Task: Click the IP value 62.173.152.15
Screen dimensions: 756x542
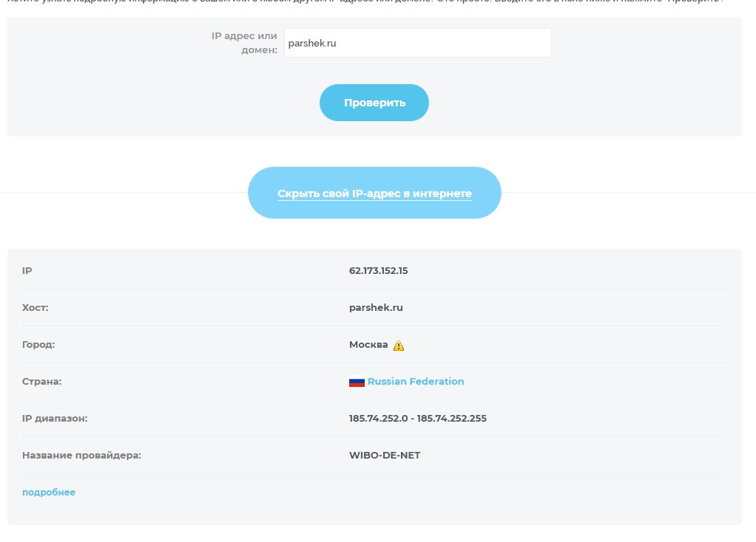Action: click(378, 271)
